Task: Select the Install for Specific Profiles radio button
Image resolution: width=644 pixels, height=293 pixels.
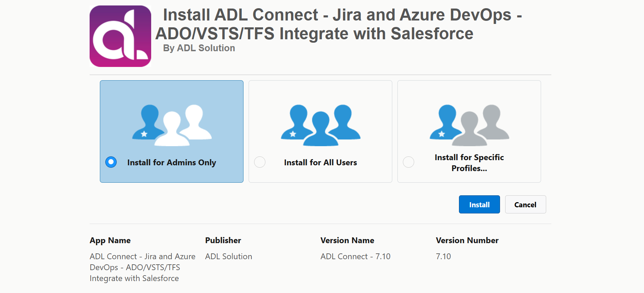Action: pyautogui.click(x=408, y=162)
